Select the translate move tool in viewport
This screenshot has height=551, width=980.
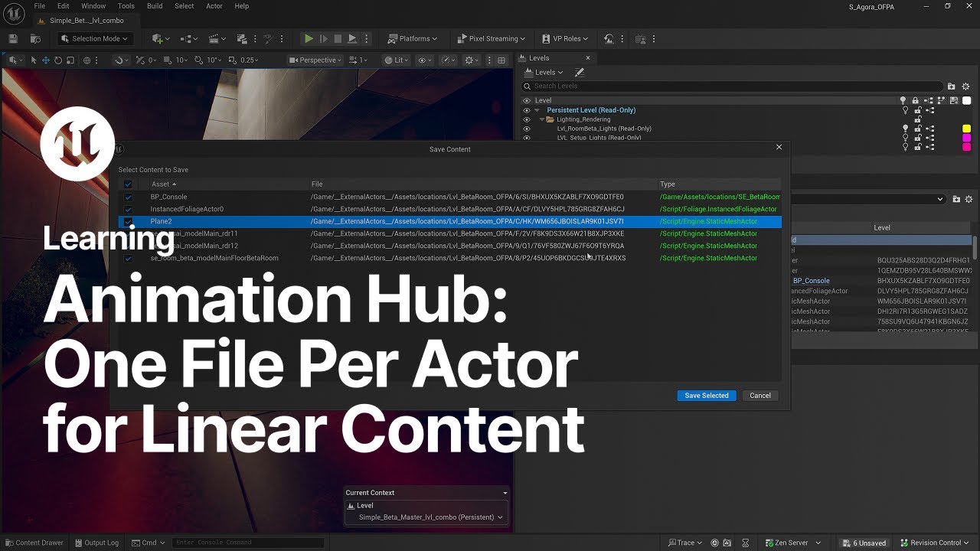point(46,60)
